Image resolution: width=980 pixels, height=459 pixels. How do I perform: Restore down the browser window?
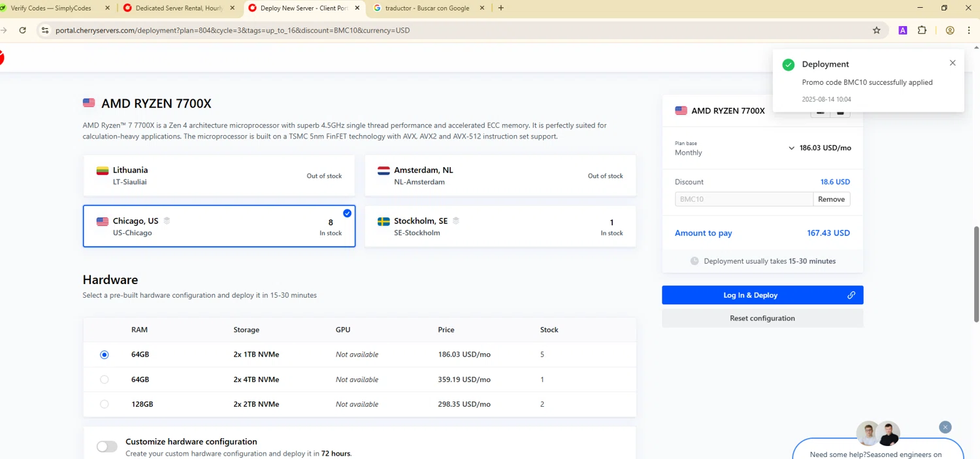pyautogui.click(x=944, y=8)
